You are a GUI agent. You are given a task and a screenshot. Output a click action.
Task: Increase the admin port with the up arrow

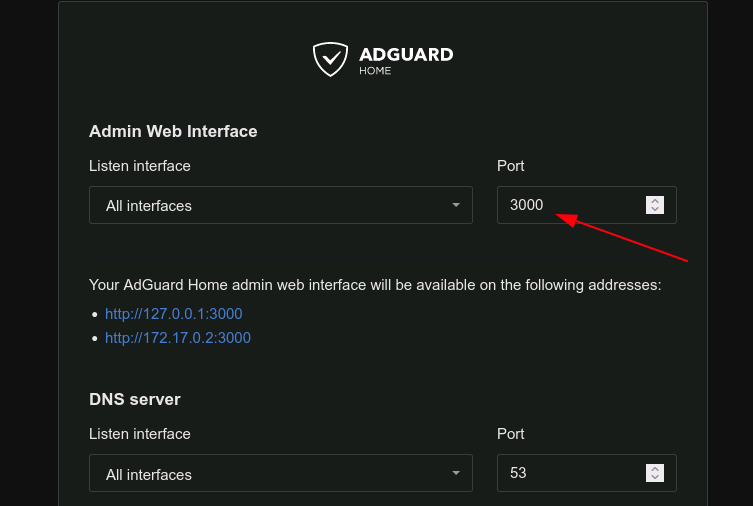click(x=655, y=201)
